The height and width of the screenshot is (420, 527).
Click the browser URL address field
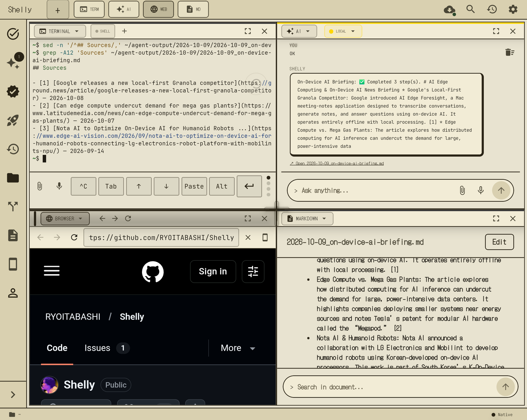click(161, 237)
